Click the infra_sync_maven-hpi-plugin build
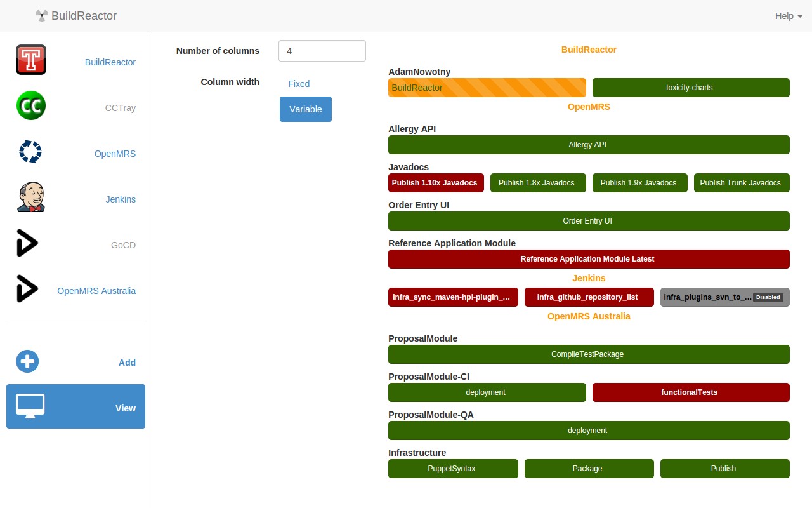Screen dimensions: 812x508 point(453,297)
